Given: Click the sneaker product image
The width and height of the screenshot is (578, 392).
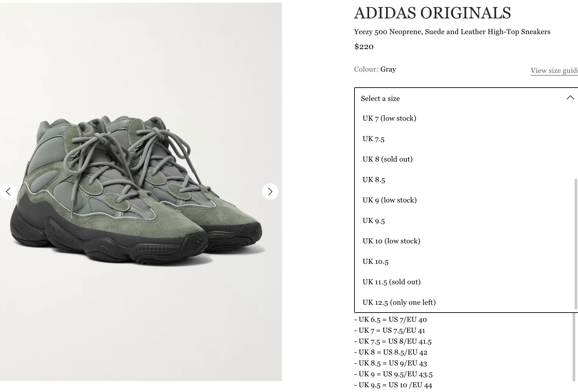Looking at the screenshot, I should tap(141, 192).
